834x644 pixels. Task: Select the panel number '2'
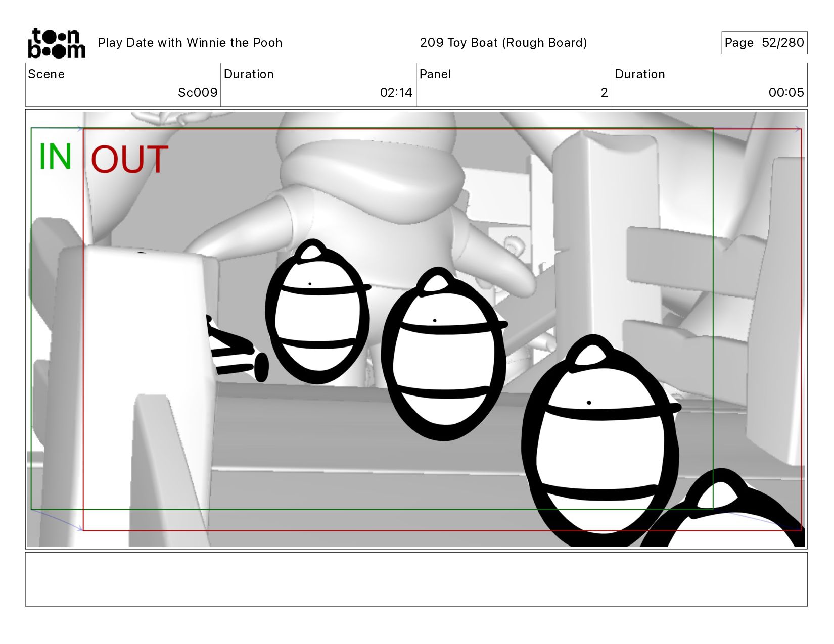tap(604, 93)
